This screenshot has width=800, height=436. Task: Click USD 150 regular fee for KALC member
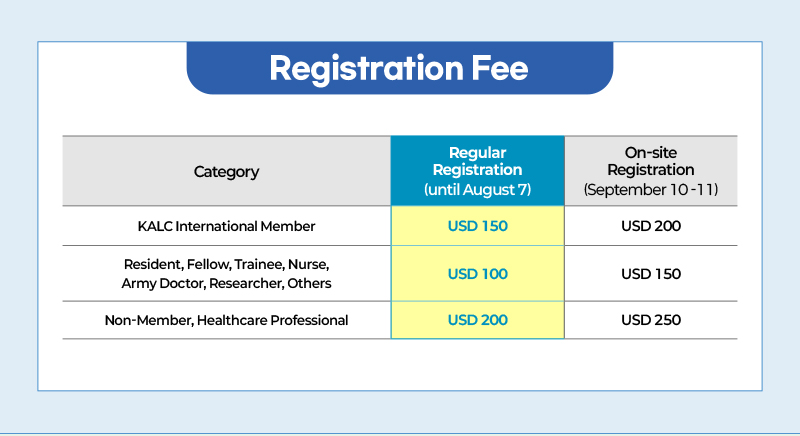(478, 226)
